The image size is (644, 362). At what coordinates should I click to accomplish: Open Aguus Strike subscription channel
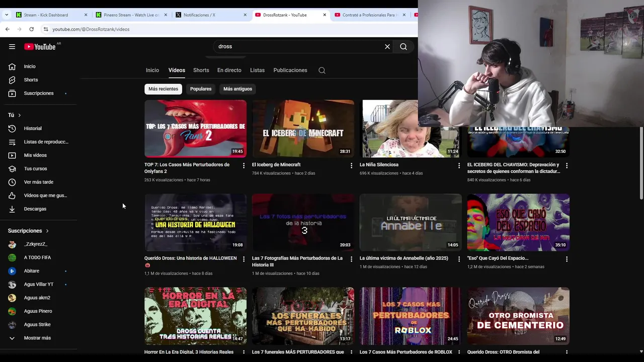click(38, 325)
